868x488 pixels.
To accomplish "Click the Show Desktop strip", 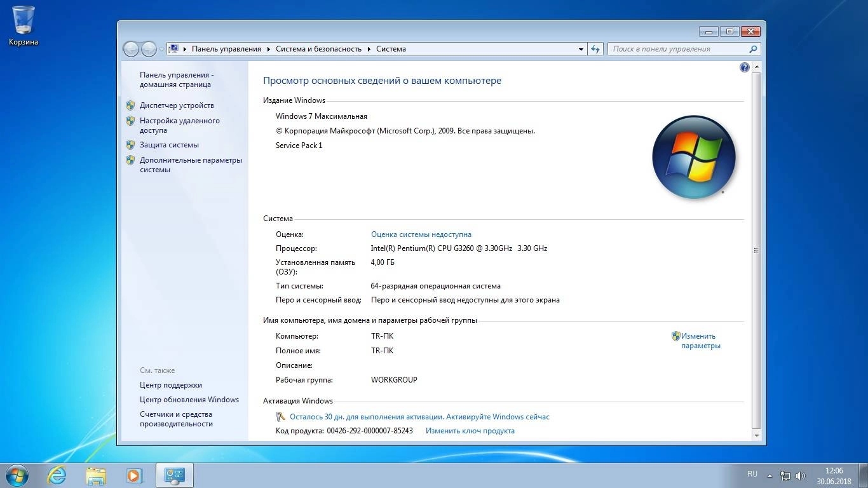I will [x=864, y=475].
